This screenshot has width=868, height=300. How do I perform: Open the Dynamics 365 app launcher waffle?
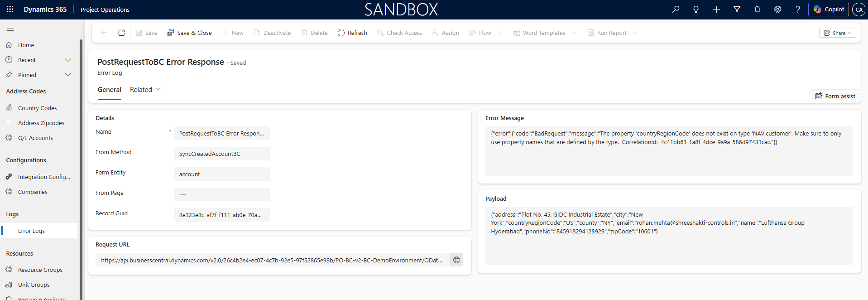coord(10,9)
